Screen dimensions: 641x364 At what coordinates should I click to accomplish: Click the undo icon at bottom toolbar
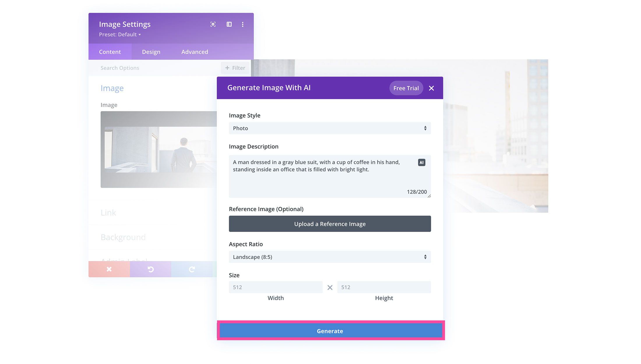[x=150, y=269]
